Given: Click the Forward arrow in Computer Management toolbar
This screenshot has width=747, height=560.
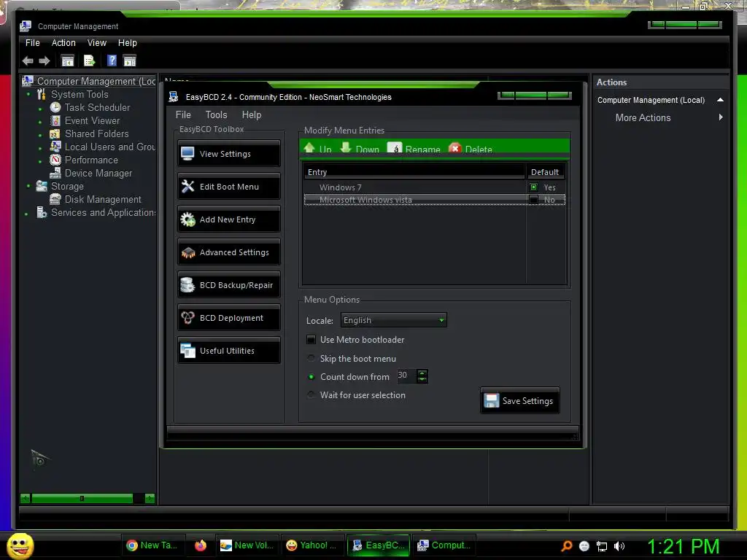Looking at the screenshot, I should [44, 61].
